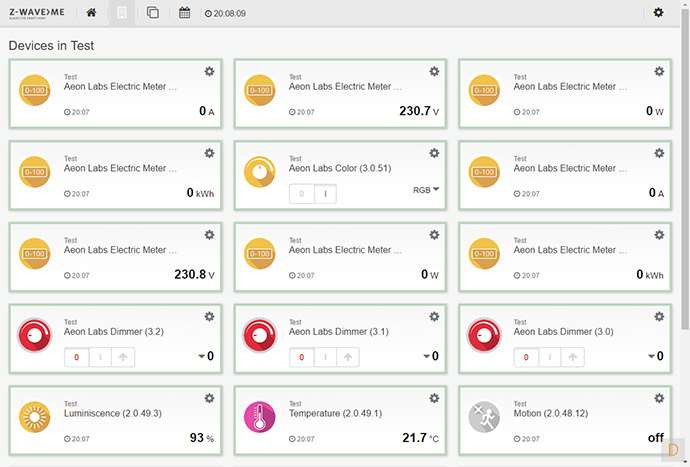Viewport: 690px width, 467px height.
Task: Open the elements view in navbar
Action: 152,13
